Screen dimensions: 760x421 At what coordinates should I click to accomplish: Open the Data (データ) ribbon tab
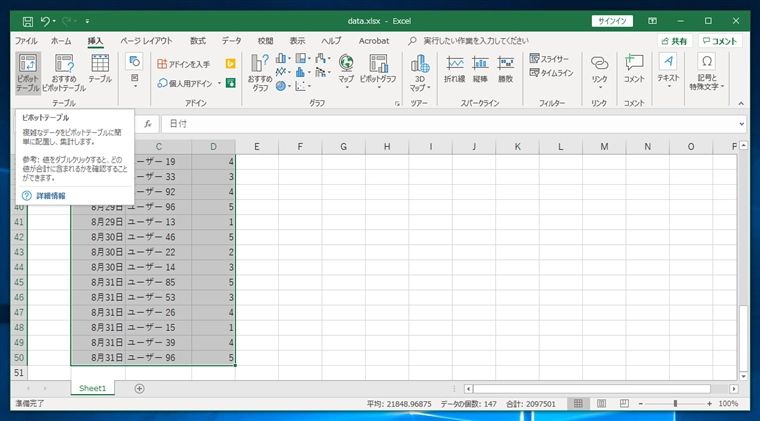(231, 41)
